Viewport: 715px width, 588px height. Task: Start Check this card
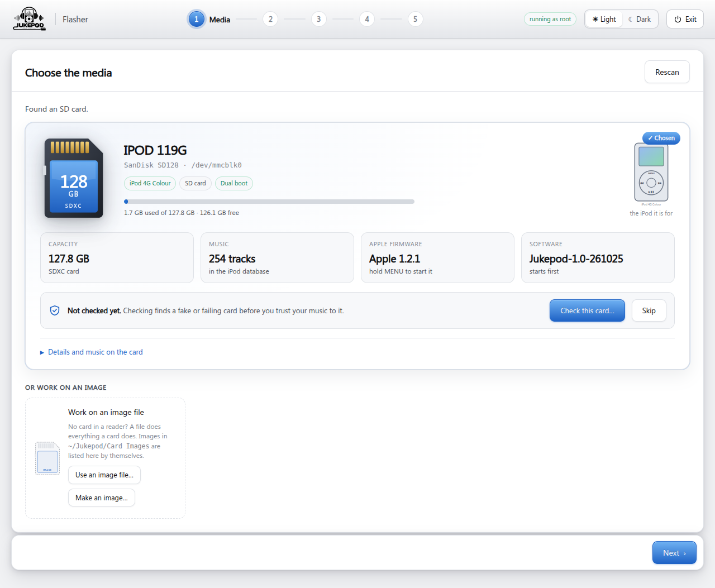[x=587, y=310]
